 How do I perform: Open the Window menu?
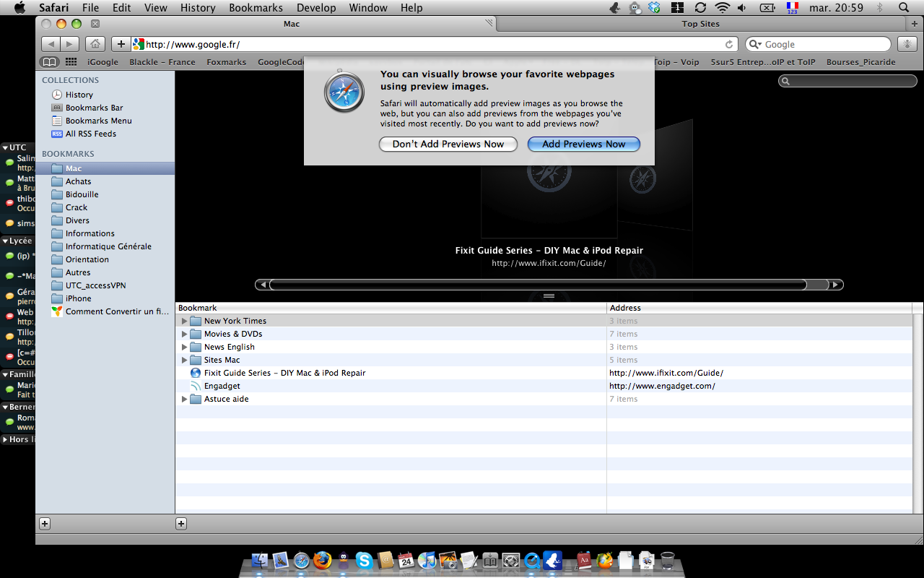pyautogui.click(x=368, y=8)
